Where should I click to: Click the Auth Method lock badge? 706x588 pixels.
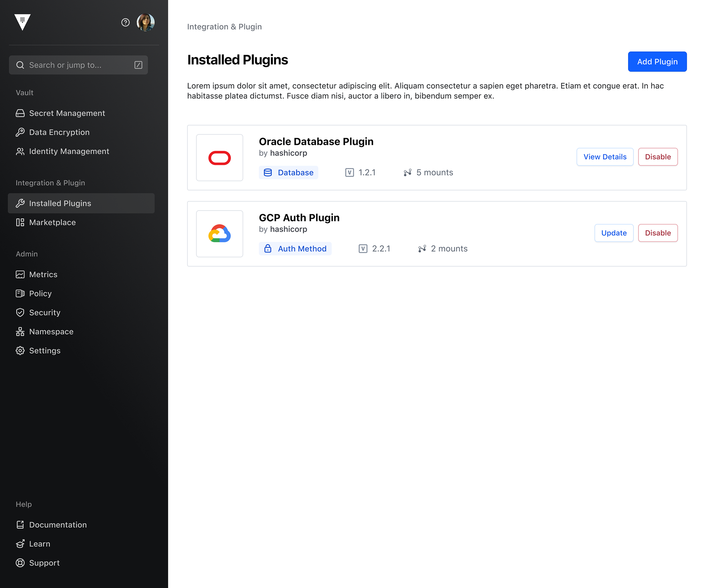click(295, 248)
